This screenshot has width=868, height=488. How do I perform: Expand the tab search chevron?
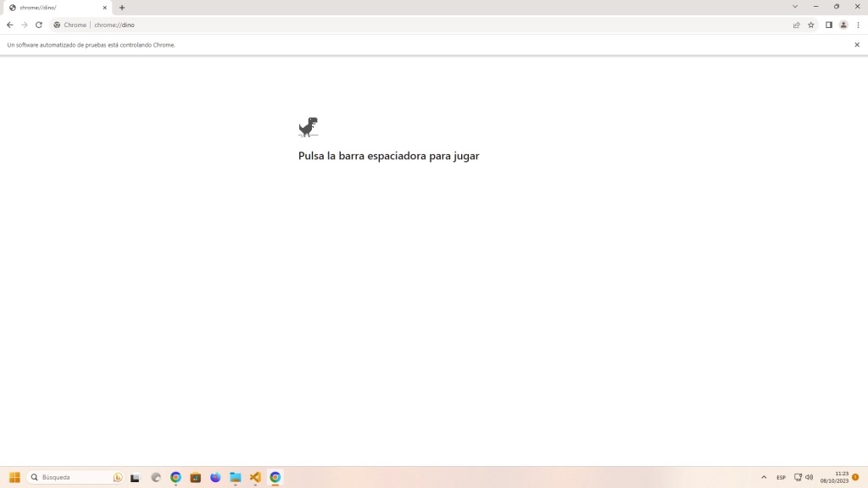(794, 7)
